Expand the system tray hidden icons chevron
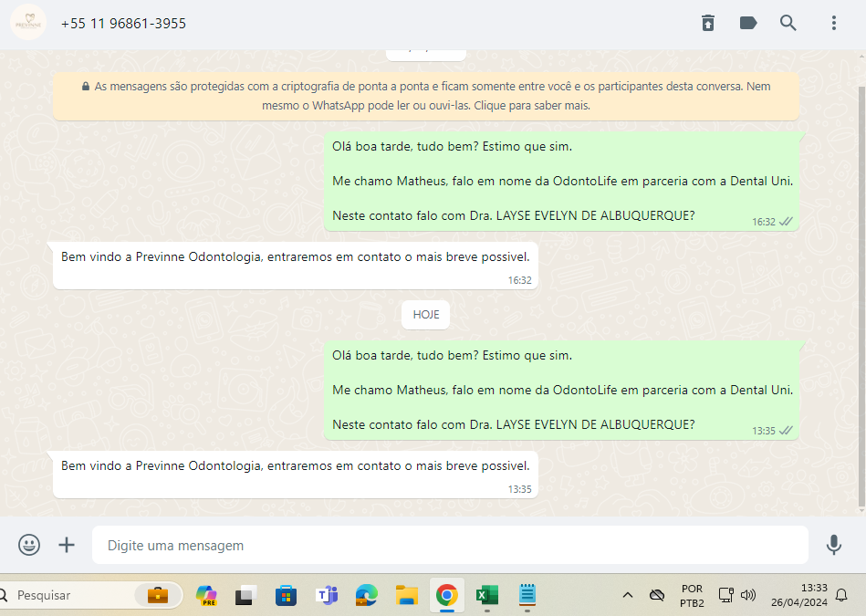This screenshot has height=616, width=866. [x=628, y=595]
